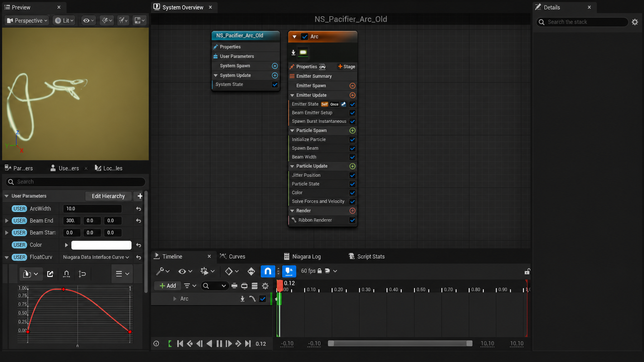644x362 pixels.
Task: Toggle the Arc track enabled checkbox
Action: coord(263,299)
